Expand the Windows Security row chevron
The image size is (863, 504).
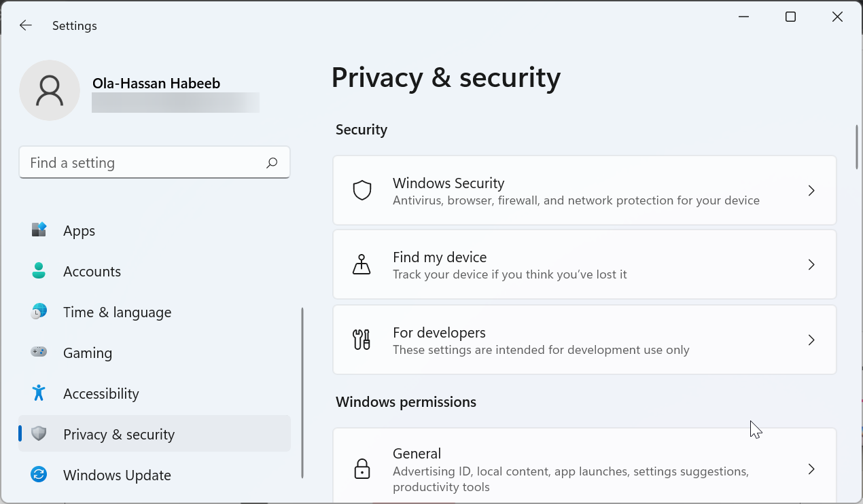tap(811, 191)
